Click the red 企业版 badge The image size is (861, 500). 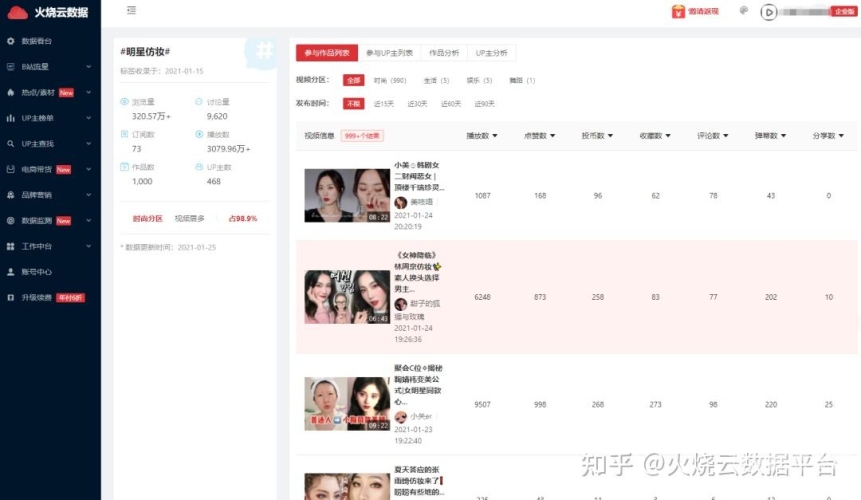click(843, 12)
